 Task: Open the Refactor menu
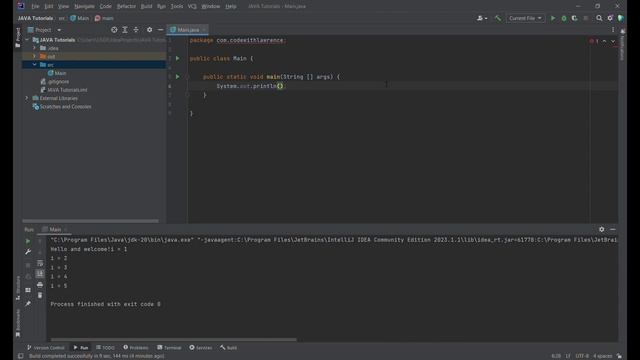pyautogui.click(x=126, y=6)
